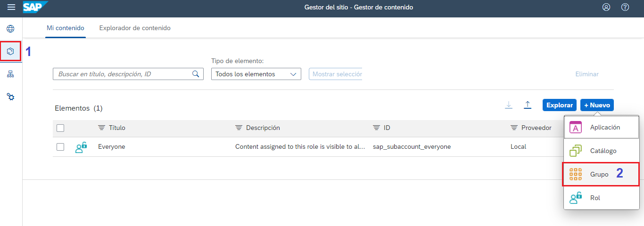Viewport: 644px width, 226px height.
Task: Open Site Directory globe icon in sidebar
Action: [x=10, y=29]
